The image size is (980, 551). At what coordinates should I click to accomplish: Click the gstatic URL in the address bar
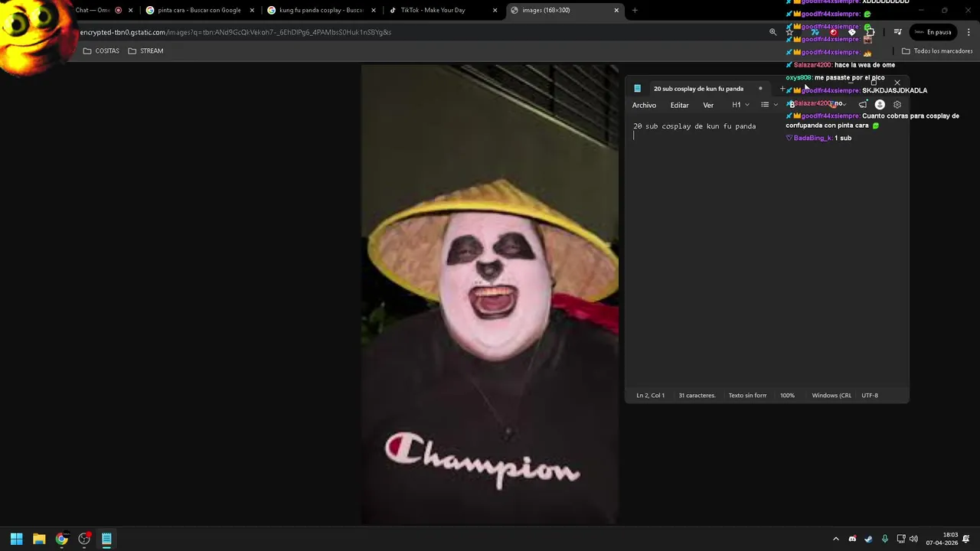pos(236,32)
